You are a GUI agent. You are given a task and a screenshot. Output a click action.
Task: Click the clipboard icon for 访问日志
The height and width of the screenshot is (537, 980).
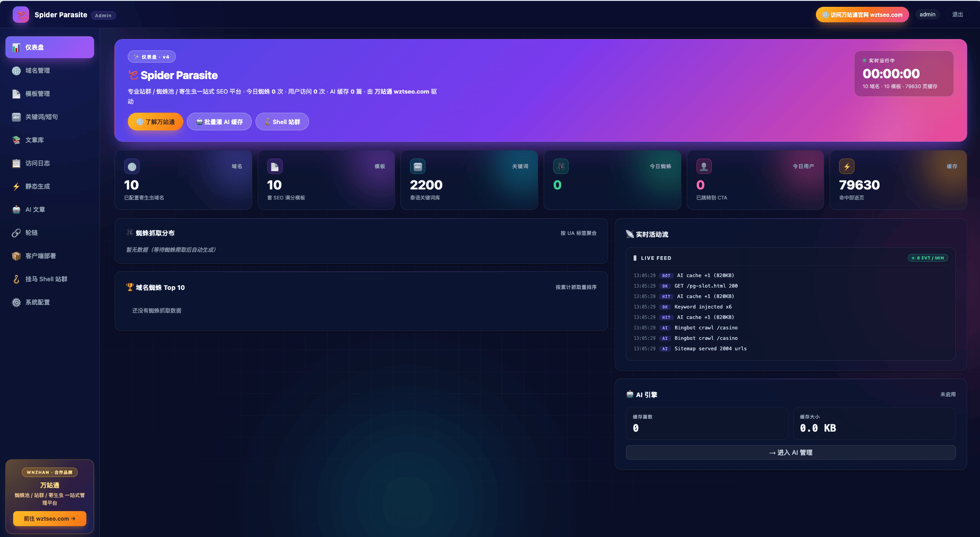tap(16, 164)
